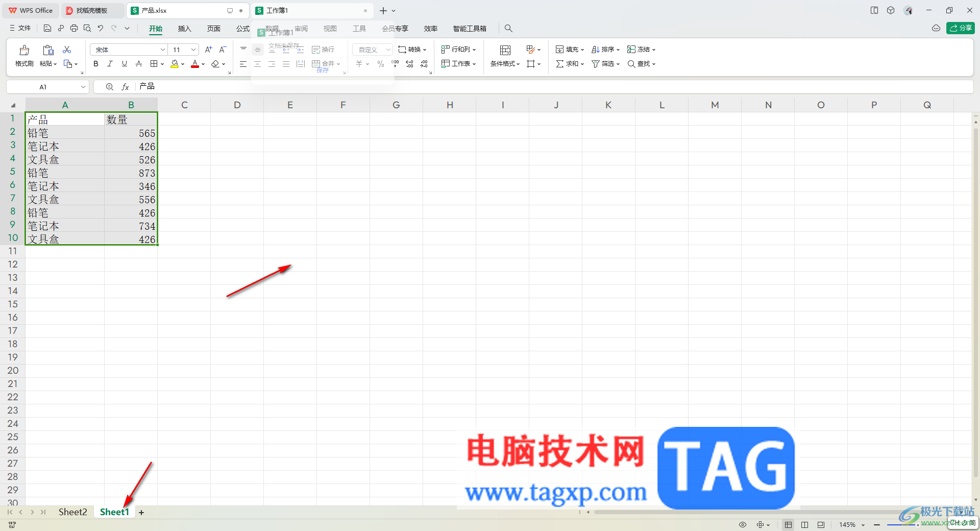Image resolution: width=980 pixels, height=531 pixels.
Task: Select Page Break preview icon
Action: click(821, 524)
